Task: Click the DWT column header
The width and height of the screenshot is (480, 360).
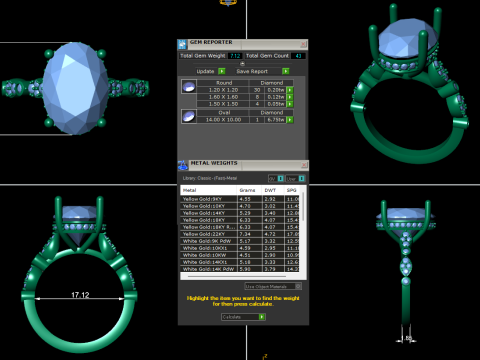Action: pos(273,190)
